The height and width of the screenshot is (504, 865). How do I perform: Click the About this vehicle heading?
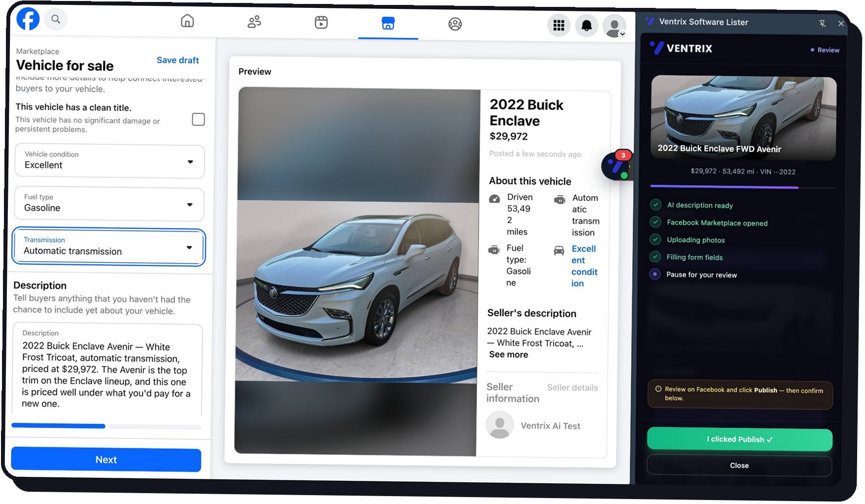tap(530, 181)
